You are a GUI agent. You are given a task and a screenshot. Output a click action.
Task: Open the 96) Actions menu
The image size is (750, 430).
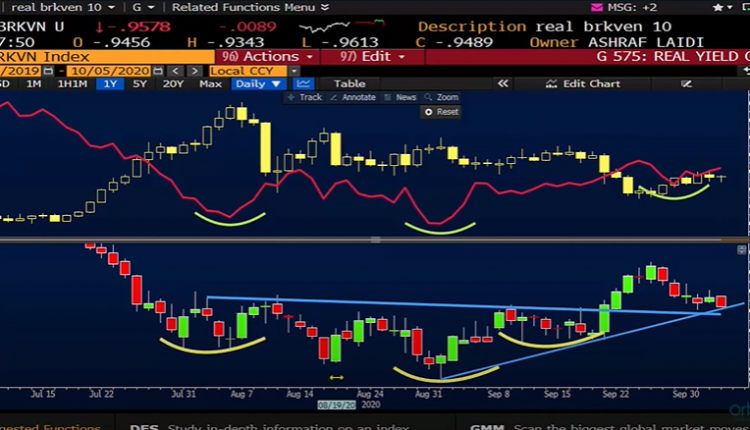(x=268, y=56)
